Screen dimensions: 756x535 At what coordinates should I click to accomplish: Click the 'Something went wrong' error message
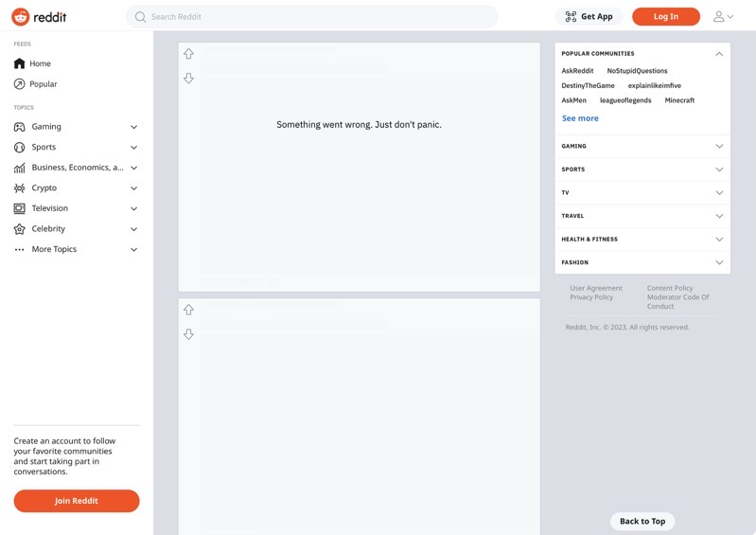pos(359,124)
